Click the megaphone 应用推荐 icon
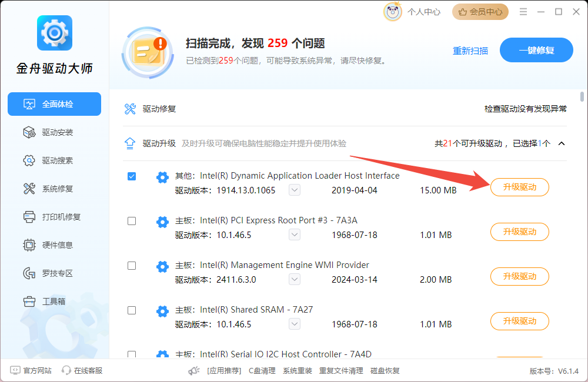This screenshot has width=588, height=382. (194, 371)
